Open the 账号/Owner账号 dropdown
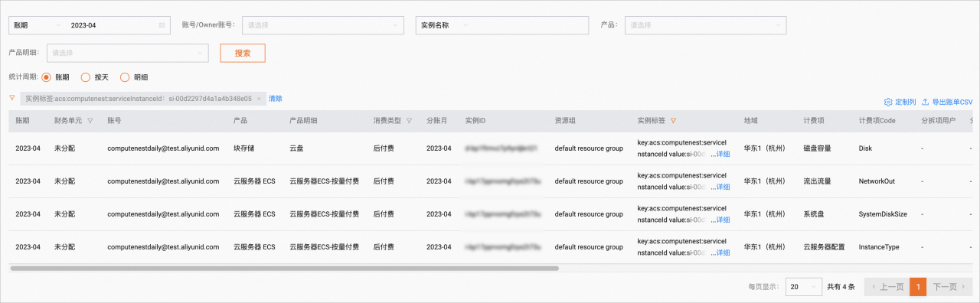 pyautogui.click(x=322, y=25)
